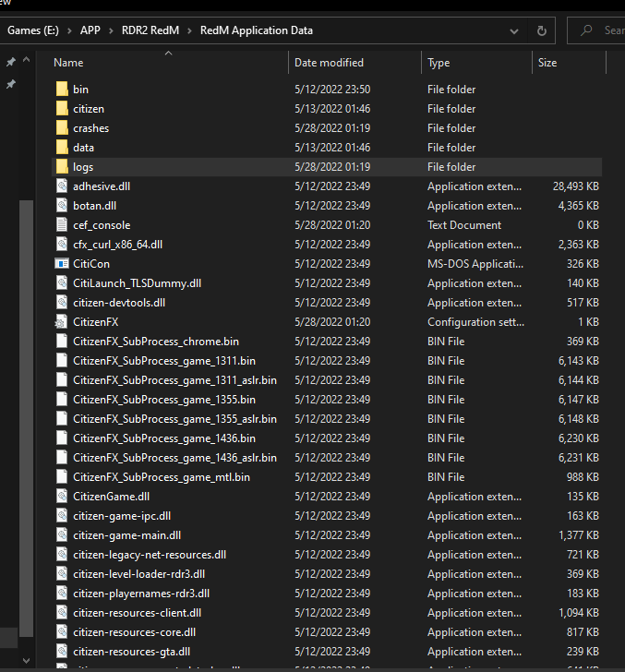The image size is (625, 672).
Task: Click the navigation pane scroll up arrow
Action: coord(26,60)
